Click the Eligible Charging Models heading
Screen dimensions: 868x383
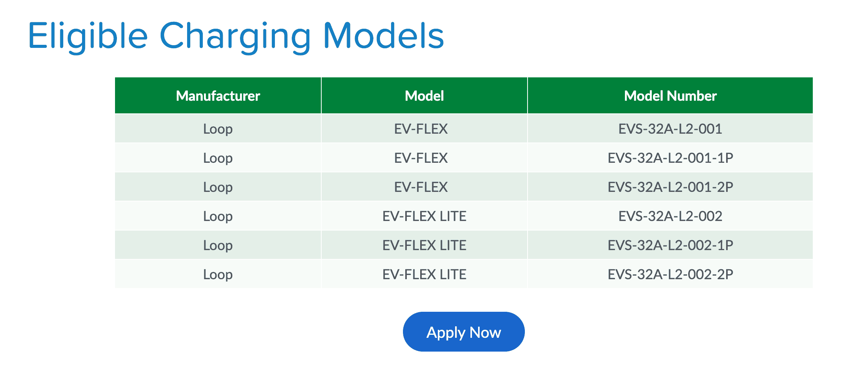pyautogui.click(x=236, y=36)
